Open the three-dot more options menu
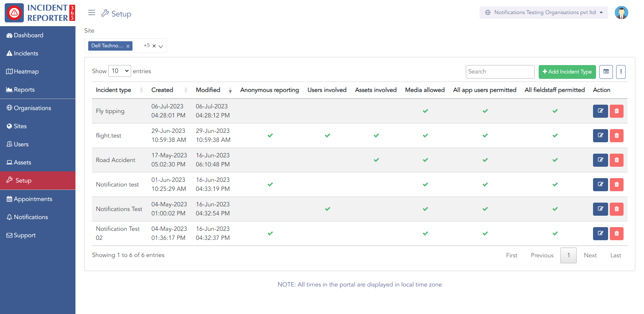This screenshot has height=314, width=644. tap(621, 72)
